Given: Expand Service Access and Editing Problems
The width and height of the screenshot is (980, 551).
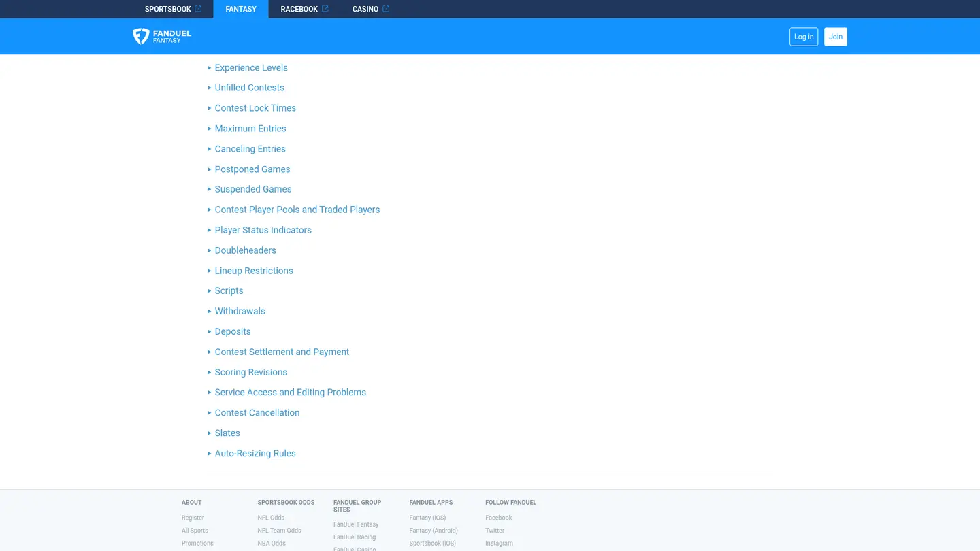Looking at the screenshot, I should coord(291,392).
